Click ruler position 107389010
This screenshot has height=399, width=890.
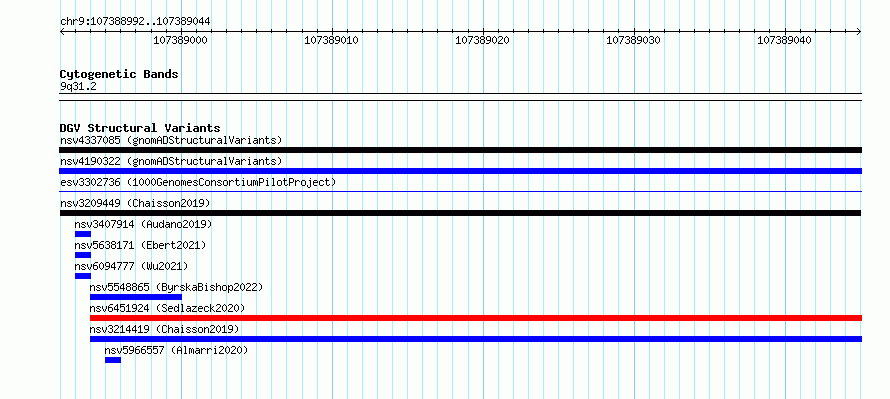(x=331, y=40)
